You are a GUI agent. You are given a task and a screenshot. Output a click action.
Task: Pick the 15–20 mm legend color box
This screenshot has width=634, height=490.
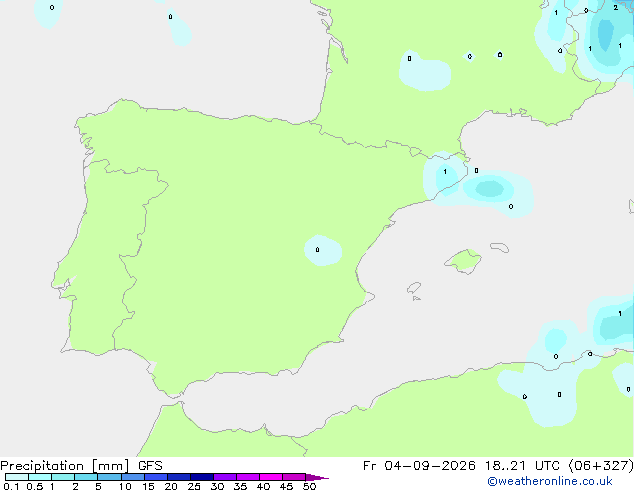point(156,477)
